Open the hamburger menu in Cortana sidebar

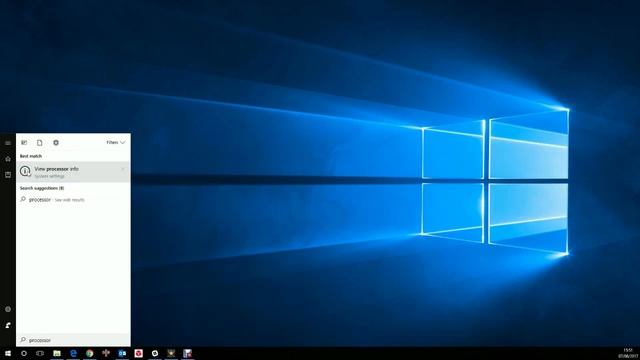[8, 143]
